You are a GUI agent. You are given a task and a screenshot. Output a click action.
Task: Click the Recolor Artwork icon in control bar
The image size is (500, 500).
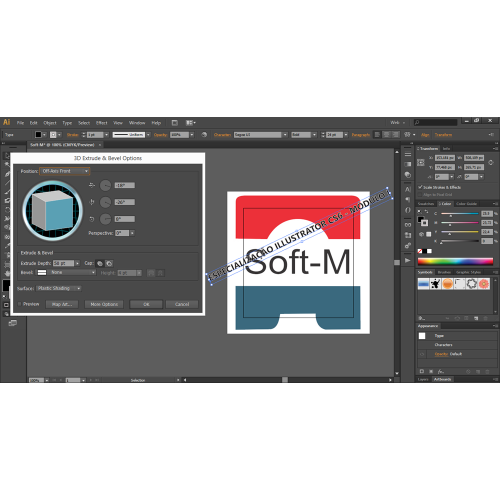(x=204, y=135)
